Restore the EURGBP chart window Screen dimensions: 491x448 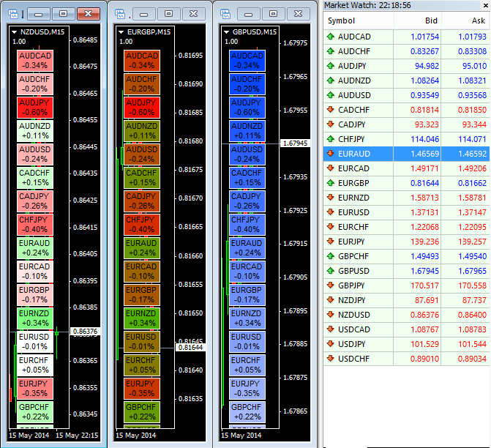(x=168, y=14)
